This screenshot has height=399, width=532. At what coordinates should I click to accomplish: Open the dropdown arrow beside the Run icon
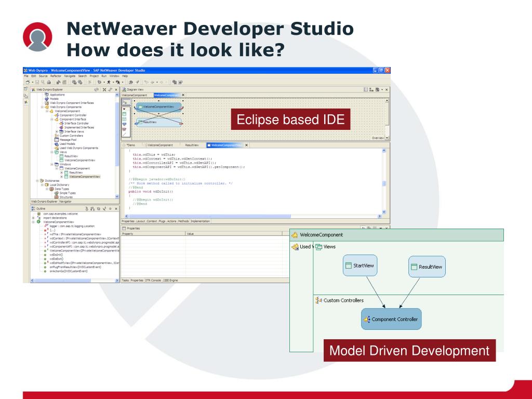[113, 82]
